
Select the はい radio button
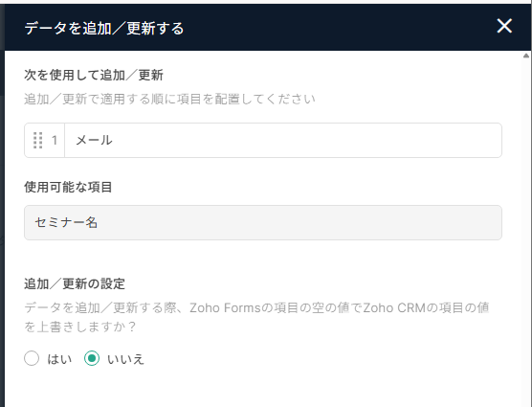[x=32, y=358]
